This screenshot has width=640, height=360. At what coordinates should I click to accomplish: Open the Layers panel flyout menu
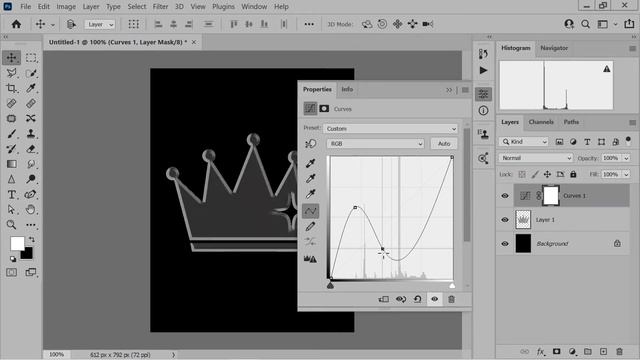[632, 122]
